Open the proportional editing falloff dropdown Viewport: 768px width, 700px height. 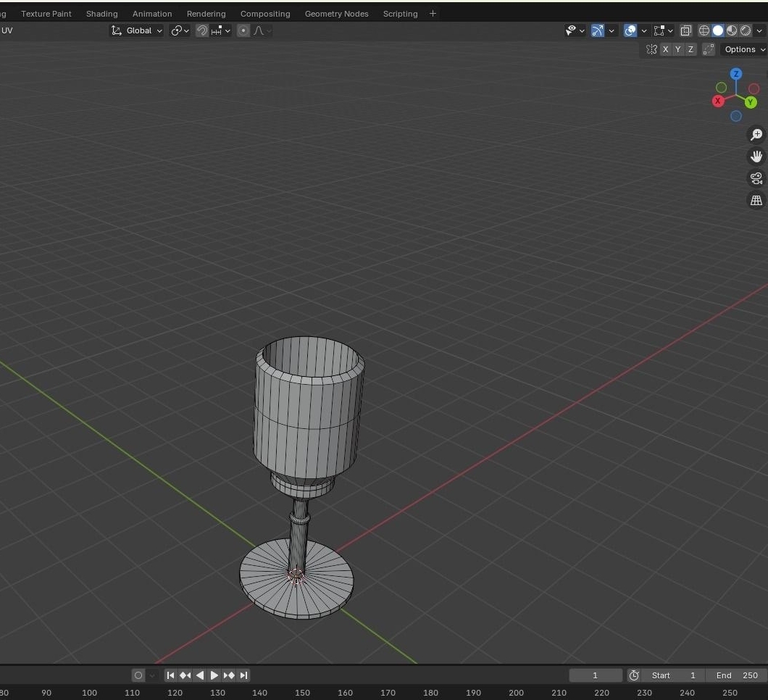click(x=262, y=30)
